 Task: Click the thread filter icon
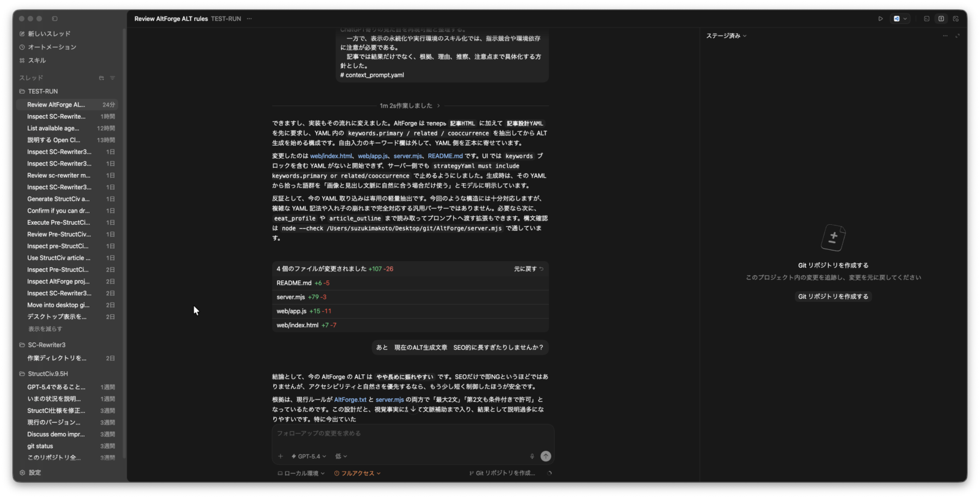click(x=112, y=78)
